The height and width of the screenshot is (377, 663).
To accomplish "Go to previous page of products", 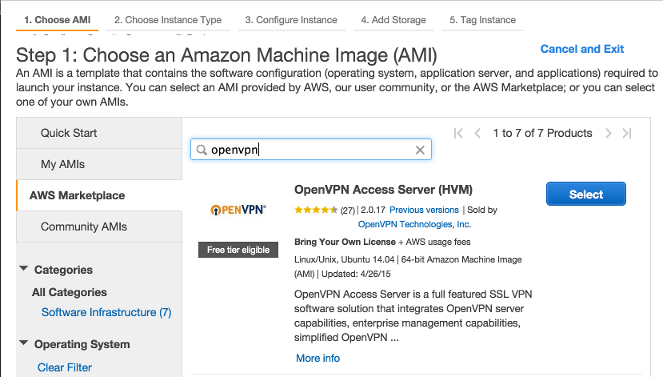I will [477, 134].
